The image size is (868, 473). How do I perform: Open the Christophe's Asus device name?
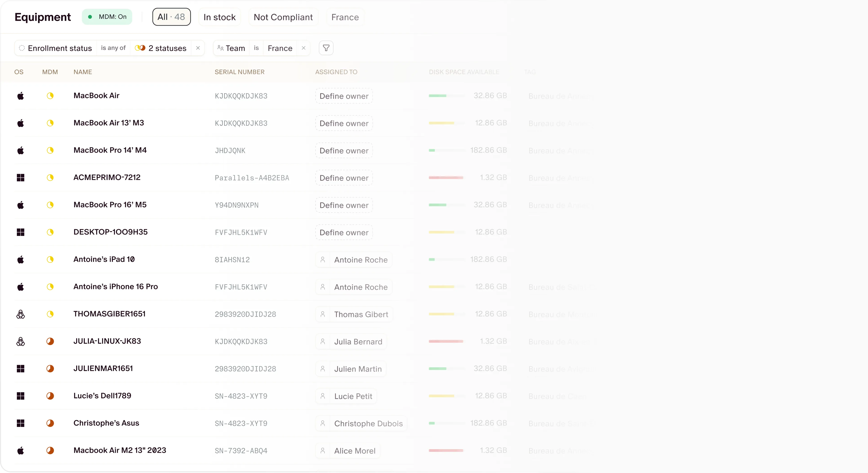106,423
